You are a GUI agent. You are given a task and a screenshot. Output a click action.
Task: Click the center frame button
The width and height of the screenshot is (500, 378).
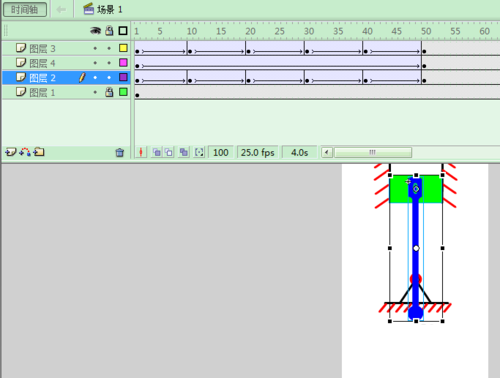click(141, 153)
